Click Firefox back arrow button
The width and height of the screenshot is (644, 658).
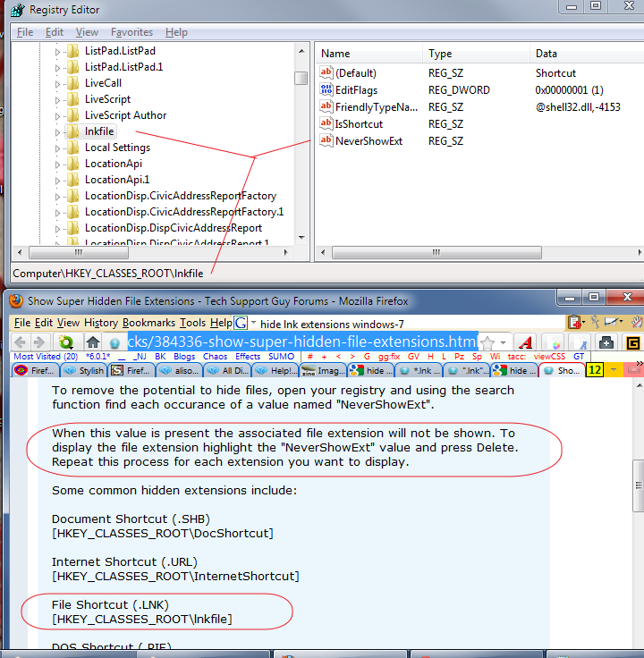click(x=20, y=342)
